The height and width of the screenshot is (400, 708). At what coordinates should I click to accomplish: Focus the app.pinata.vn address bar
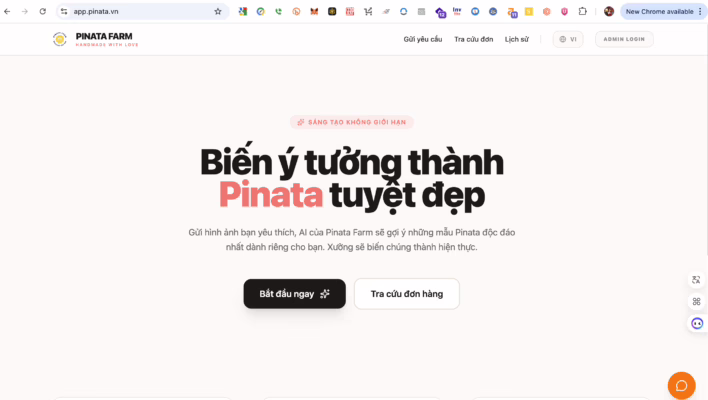coord(141,11)
